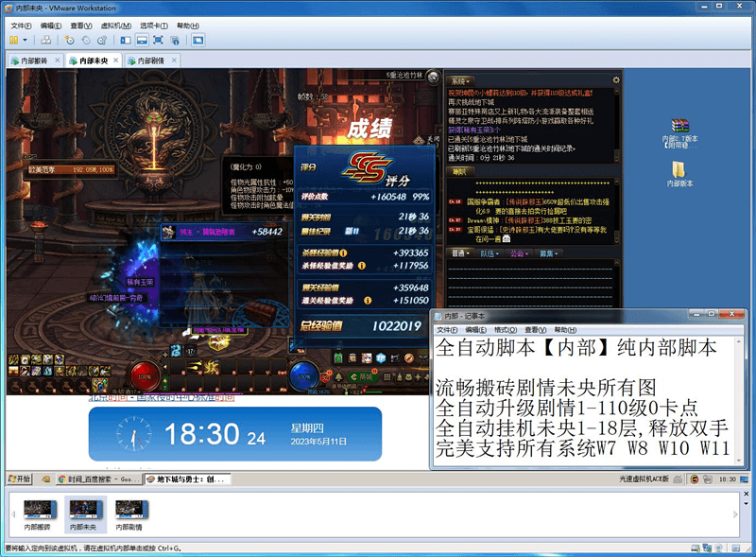This screenshot has height=557, width=756.
Task: Click the minimap compass icon near 5重沧池竹林
Action: 434,77
